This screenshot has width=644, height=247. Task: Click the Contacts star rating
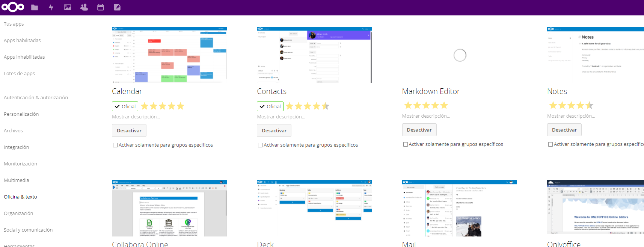pyautogui.click(x=308, y=106)
